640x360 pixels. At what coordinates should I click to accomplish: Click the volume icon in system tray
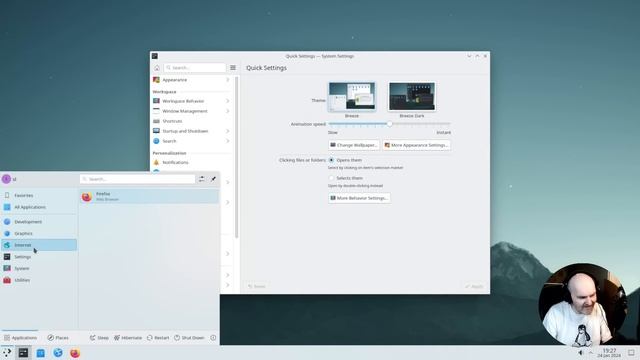(580, 353)
